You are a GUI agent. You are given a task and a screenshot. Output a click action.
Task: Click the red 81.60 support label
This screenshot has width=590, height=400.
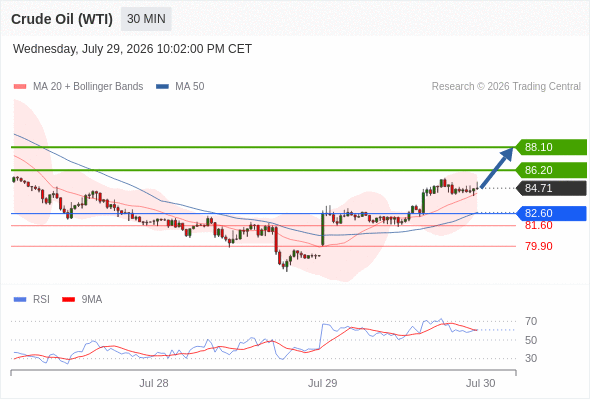(x=539, y=225)
